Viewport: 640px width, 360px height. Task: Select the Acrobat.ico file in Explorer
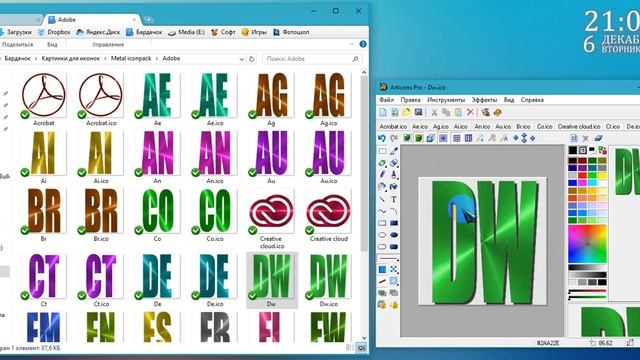[x=101, y=100]
